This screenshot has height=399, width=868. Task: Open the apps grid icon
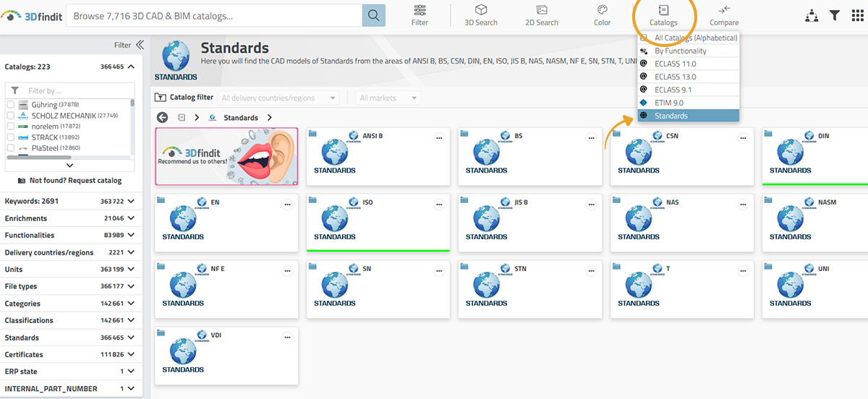(x=857, y=15)
